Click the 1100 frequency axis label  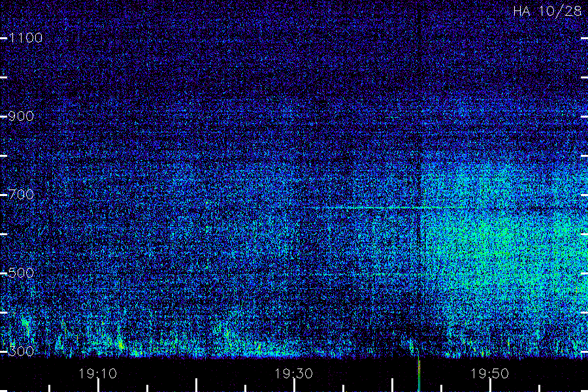coord(25,38)
